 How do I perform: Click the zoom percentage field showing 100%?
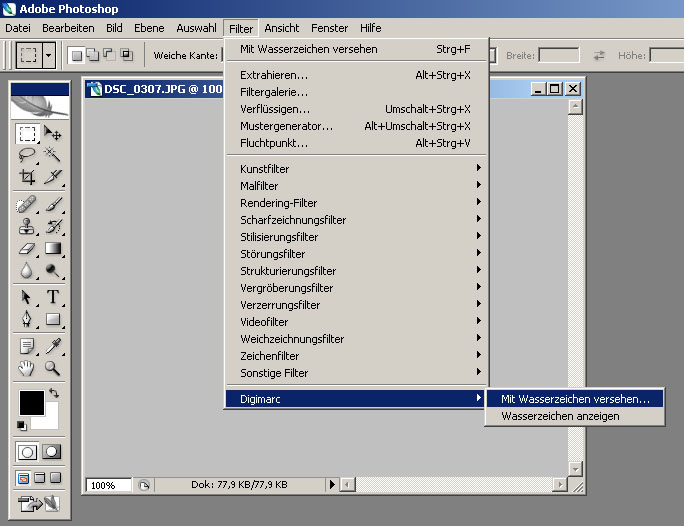(x=109, y=485)
